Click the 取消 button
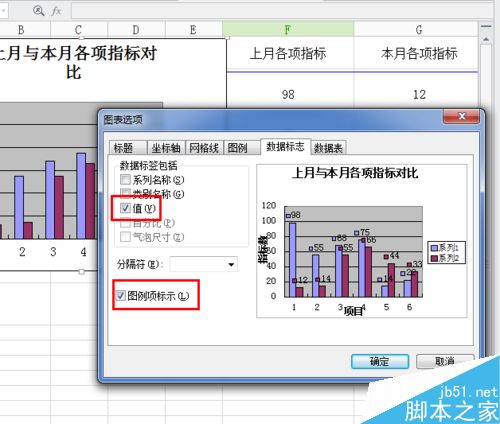This screenshot has height=424, width=500. [445, 361]
